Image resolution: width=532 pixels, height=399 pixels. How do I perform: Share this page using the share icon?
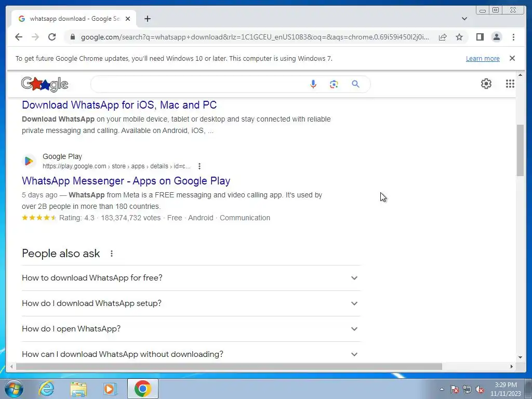[x=443, y=37]
